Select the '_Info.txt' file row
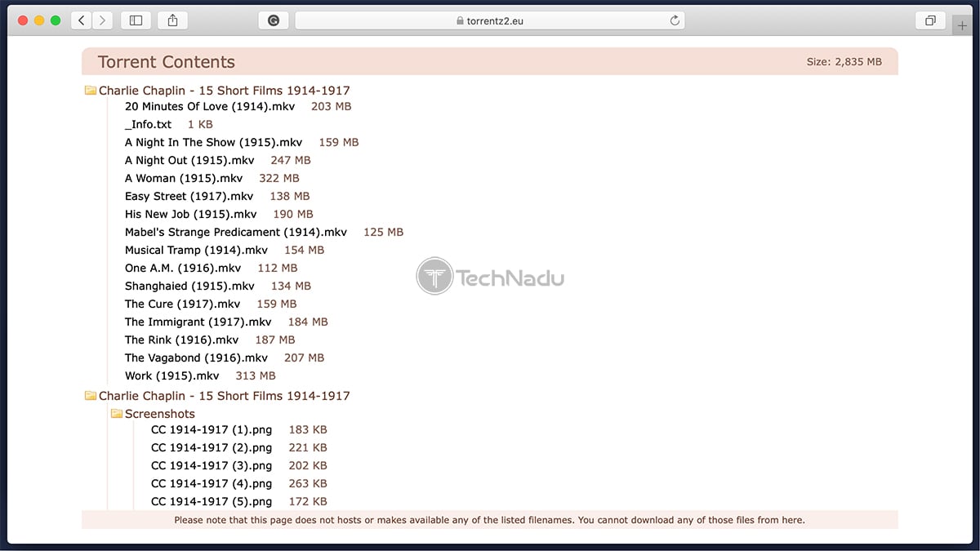The width and height of the screenshot is (980, 551). point(149,124)
